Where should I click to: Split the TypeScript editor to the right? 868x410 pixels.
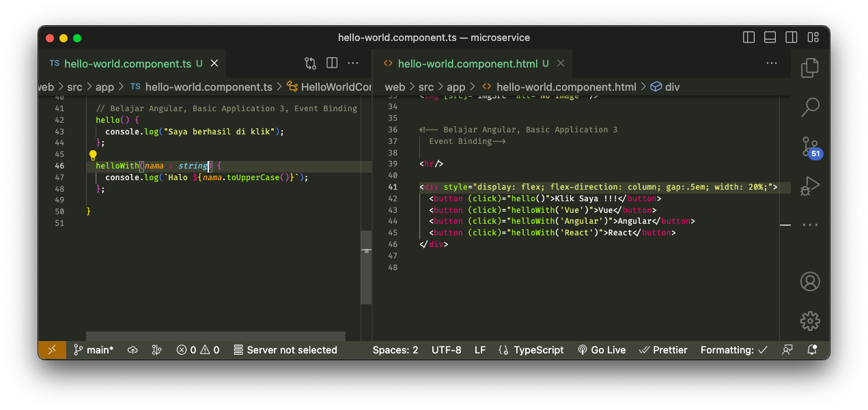332,63
